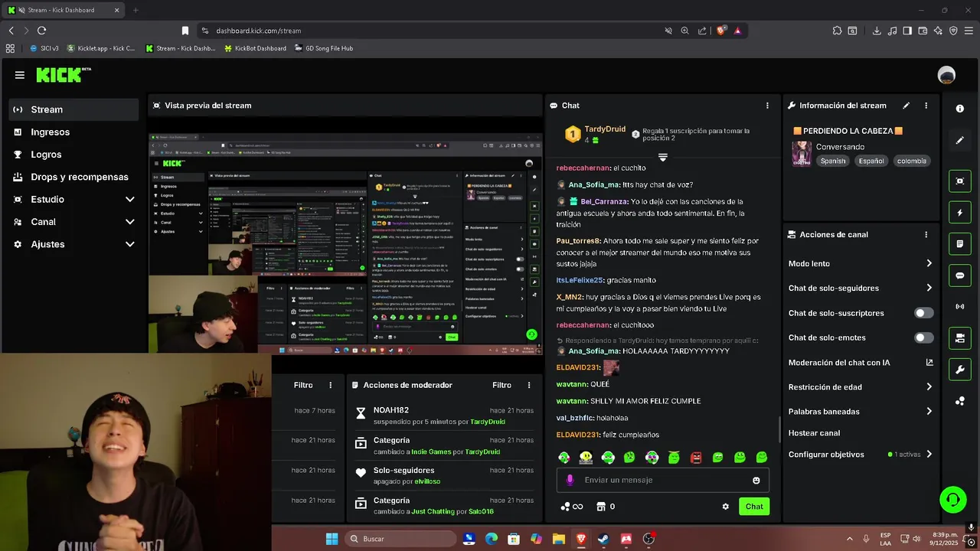Expand Chat de solo-seguidores options
The image size is (980, 551).
pos(861,288)
